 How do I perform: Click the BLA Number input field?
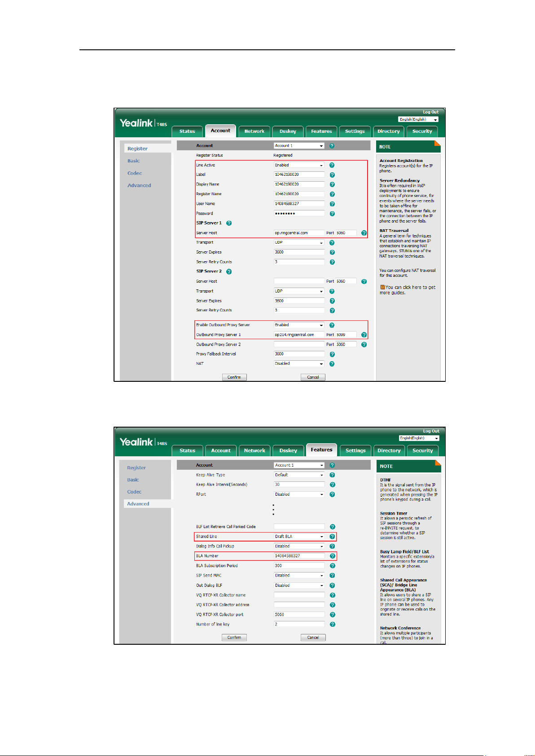click(299, 556)
